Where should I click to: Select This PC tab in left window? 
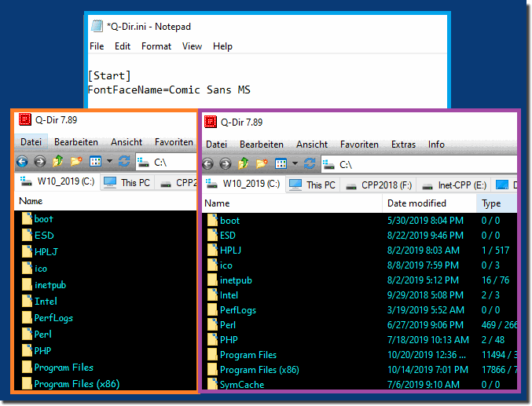[127, 182]
